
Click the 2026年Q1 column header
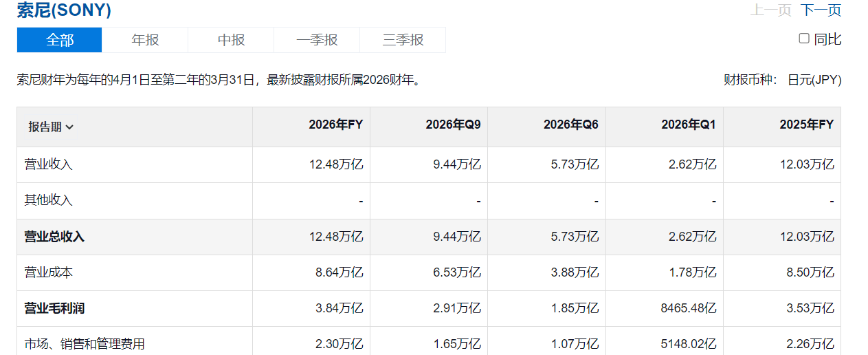coord(665,127)
